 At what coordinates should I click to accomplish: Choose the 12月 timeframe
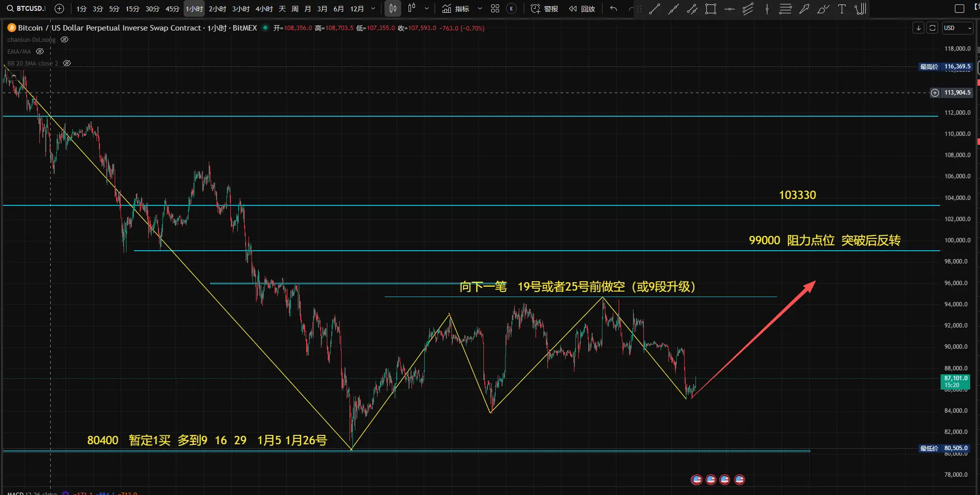[x=357, y=9]
